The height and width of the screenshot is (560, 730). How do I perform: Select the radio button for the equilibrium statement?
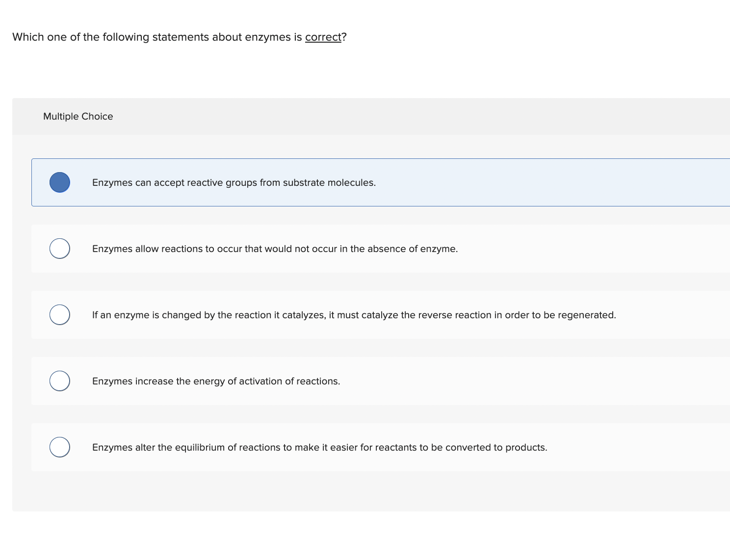pyautogui.click(x=59, y=447)
